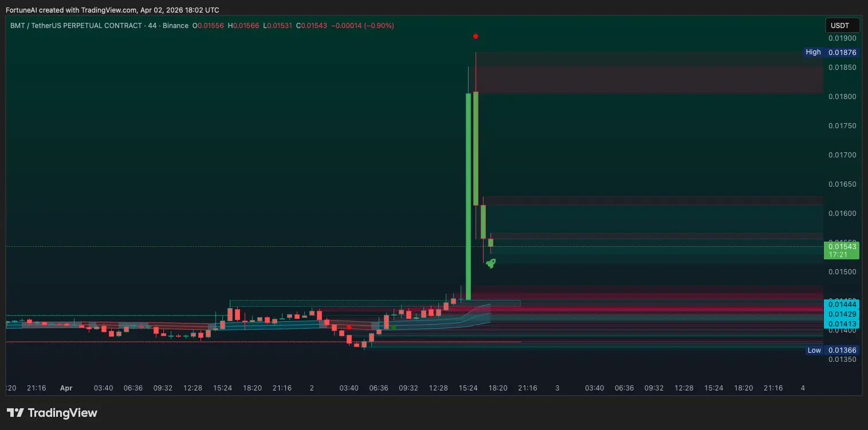Click the 0.01500 price axis level

(x=842, y=272)
